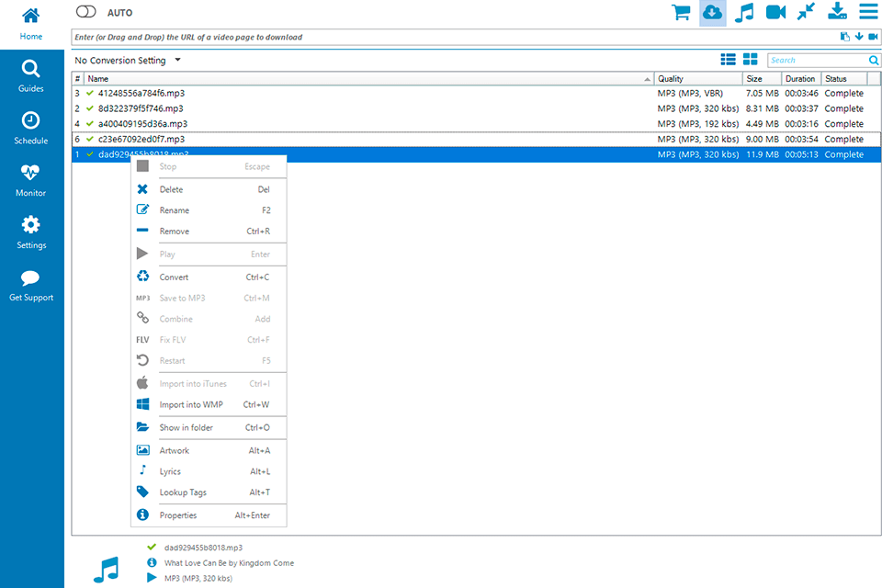Sort the list by Size column header
Screen dimensions: 882x588
coord(761,79)
